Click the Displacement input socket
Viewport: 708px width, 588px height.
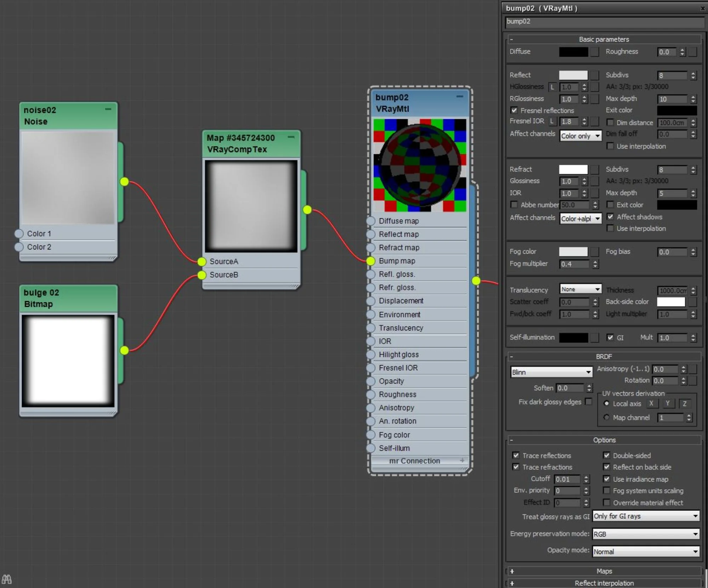[371, 301]
